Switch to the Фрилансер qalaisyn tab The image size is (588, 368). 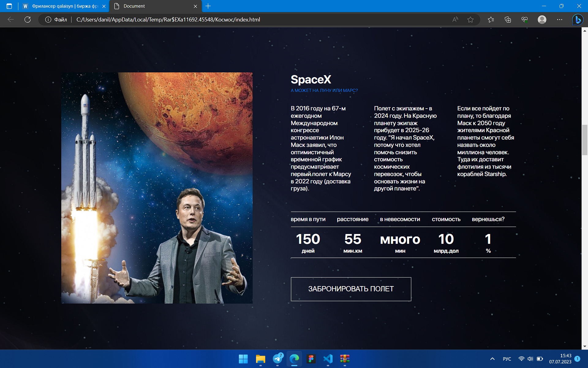pyautogui.click(x=64, y=6)
